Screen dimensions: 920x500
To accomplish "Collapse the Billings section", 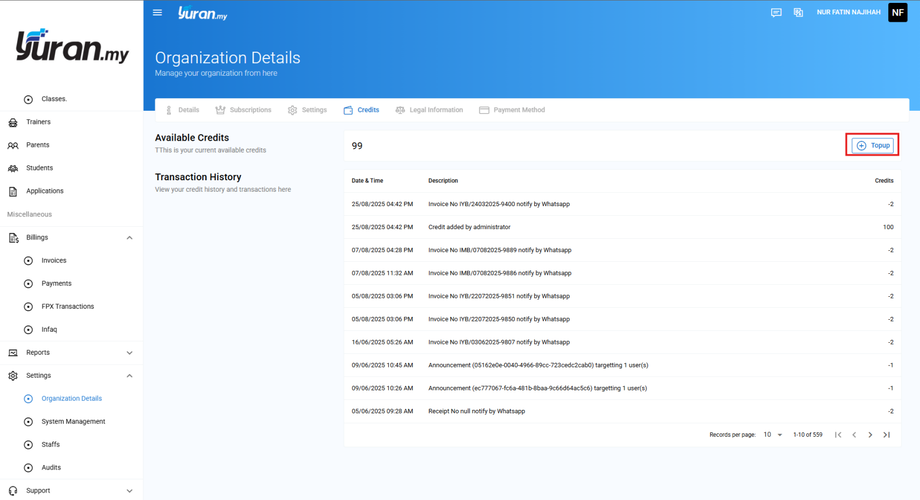I will coord(129,238).
